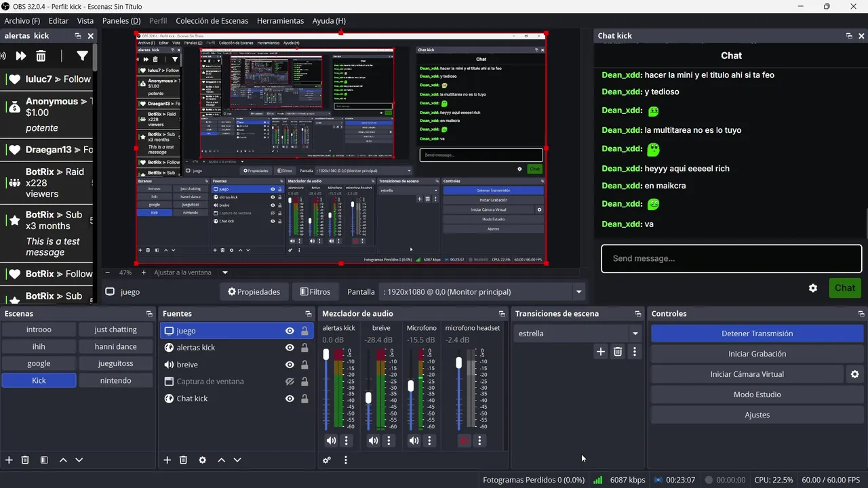Image resolution: width=868 pixels, height=488 pixels.
Task: Open Filtros for the selected source
Action: click(315, 292)
